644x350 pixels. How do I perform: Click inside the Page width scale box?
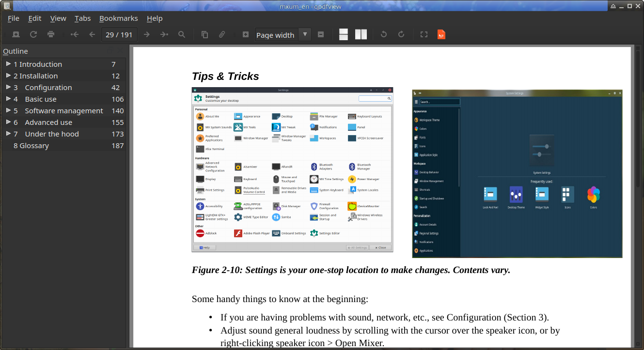(276, 35)
